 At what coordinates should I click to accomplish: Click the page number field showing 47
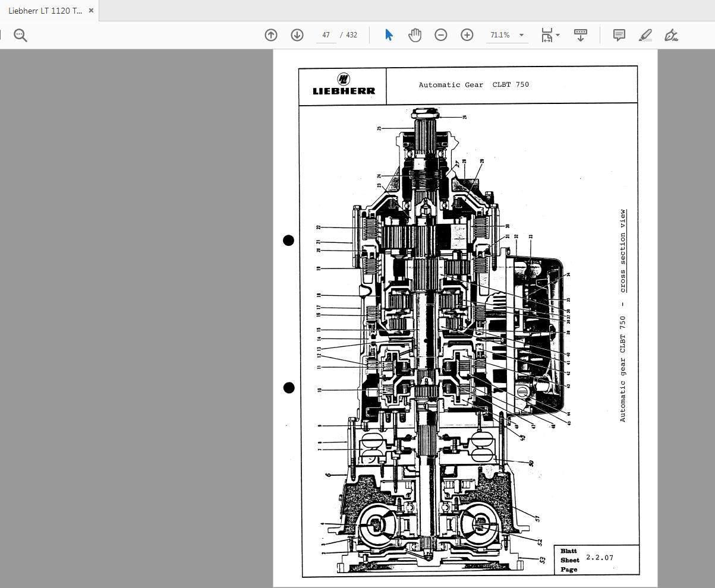point(326,35)
